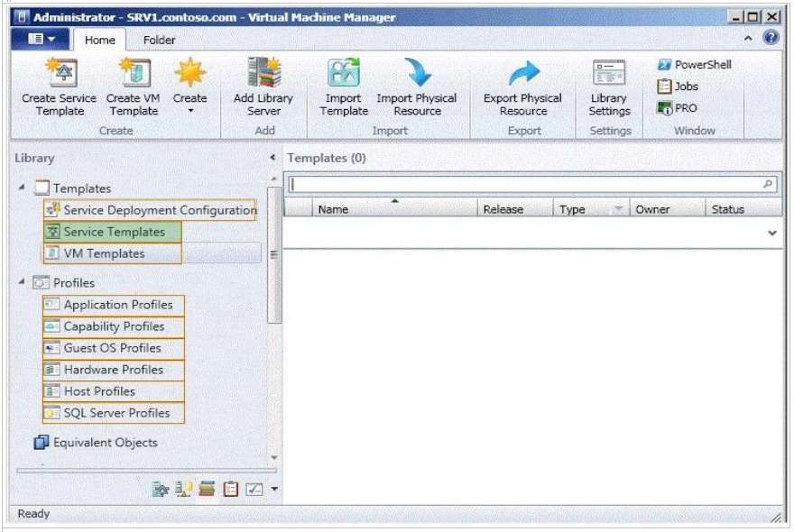This screenshot has height=532, width=794.
Task: Open the navigation buttons options dropdown
Action: [x=274, y=489]
